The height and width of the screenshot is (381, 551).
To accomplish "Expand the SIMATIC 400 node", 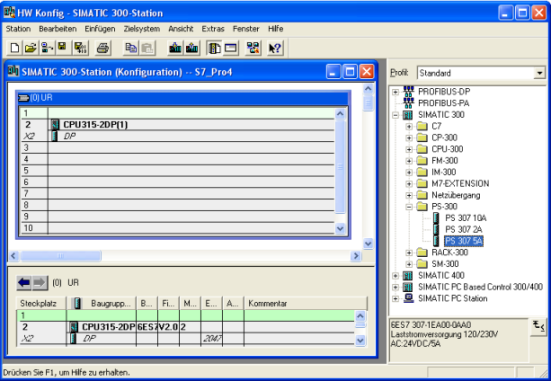I will [x=395, y=276].
